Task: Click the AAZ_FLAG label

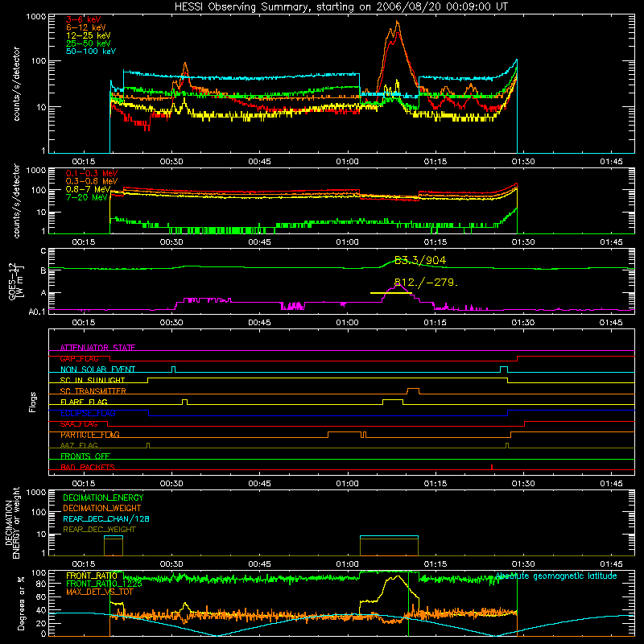Action: 79,445
